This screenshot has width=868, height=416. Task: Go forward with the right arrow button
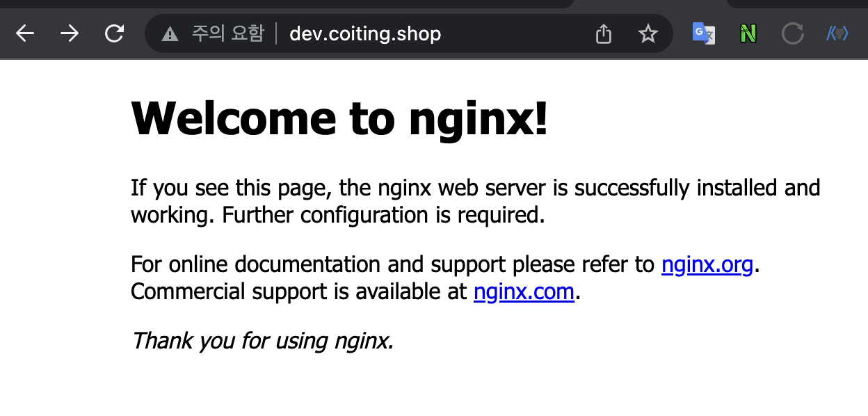tap(70, 33)
